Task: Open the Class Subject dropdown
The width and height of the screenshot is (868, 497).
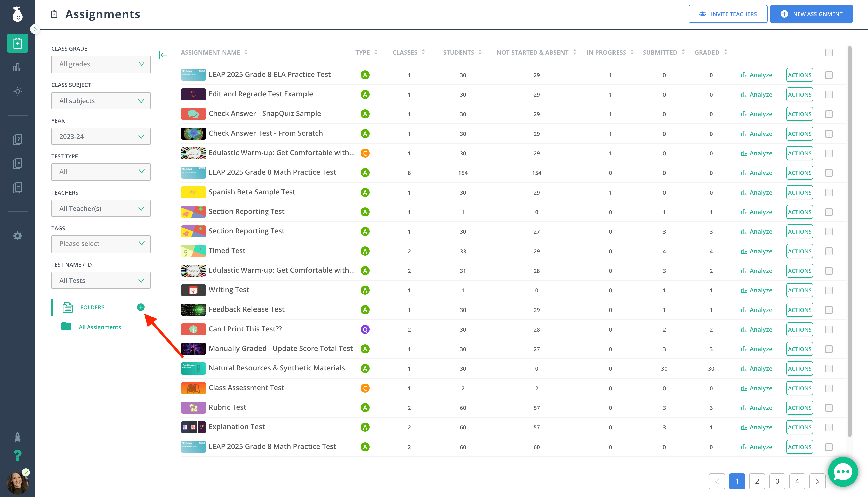Action: (x=101, y=101)
